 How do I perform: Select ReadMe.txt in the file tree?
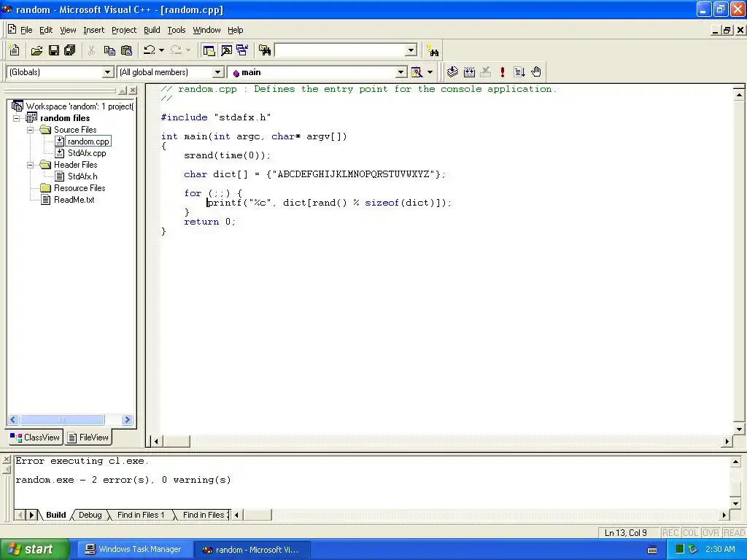pos(74,200)
